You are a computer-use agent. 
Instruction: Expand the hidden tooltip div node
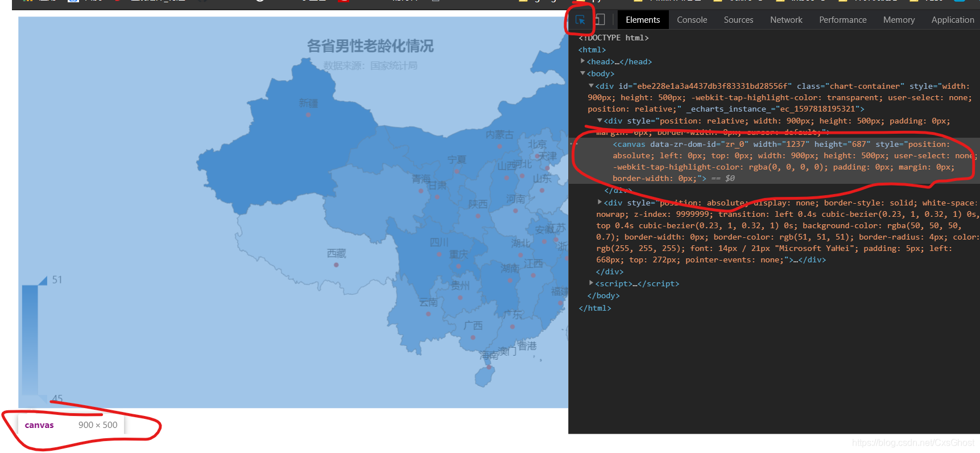599,202
